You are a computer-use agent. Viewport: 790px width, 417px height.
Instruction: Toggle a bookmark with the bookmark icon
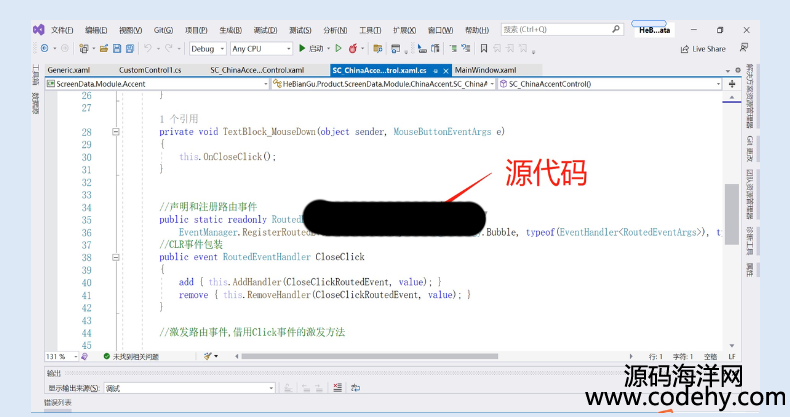point(484,48)
